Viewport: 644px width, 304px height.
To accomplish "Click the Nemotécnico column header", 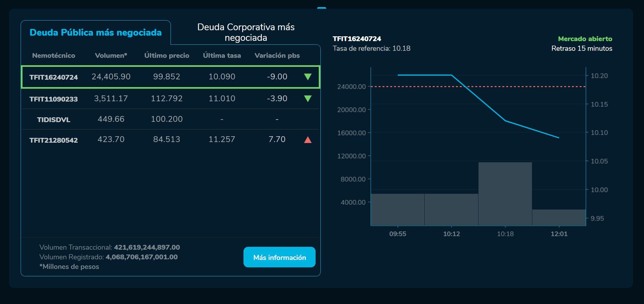I will [54, 56].
